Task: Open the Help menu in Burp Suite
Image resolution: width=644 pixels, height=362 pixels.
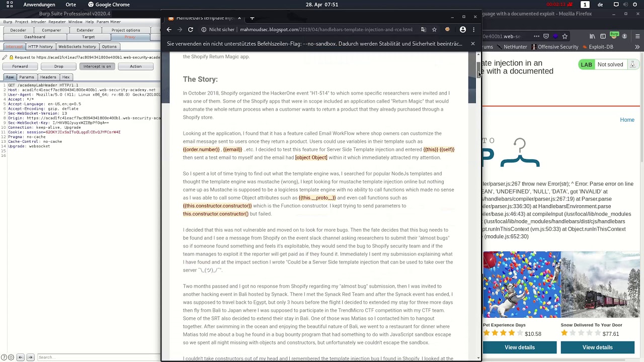Action: coord(90,22)
